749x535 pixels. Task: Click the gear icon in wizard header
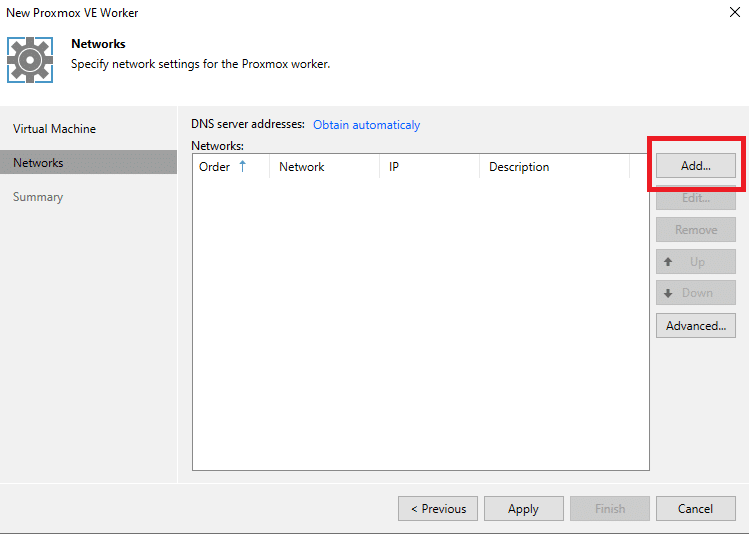pyautogui.click(x=30, y=60)
